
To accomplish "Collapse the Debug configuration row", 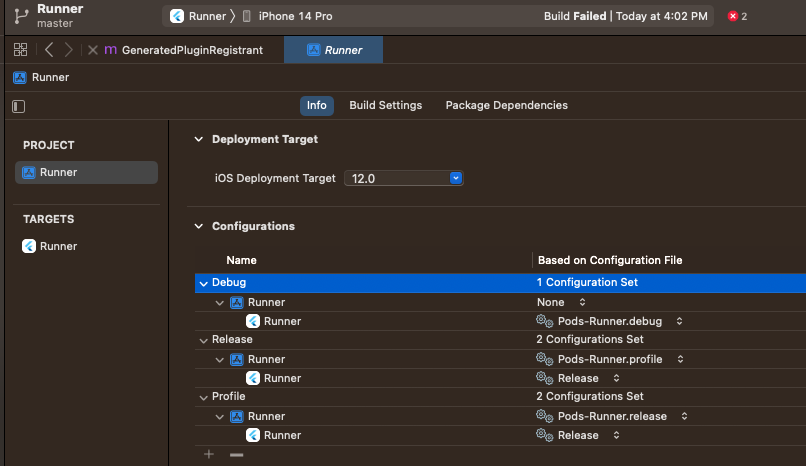I will [204, 283].
